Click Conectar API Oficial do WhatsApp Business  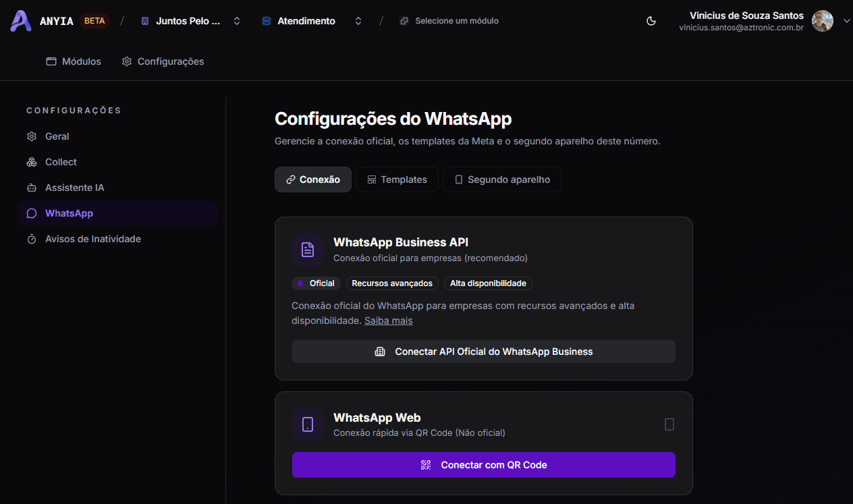click(x=484, y=352)
